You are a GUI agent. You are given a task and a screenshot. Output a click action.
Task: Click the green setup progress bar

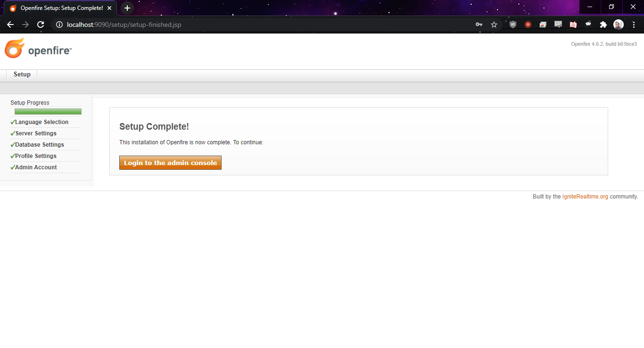click(48, 112)
